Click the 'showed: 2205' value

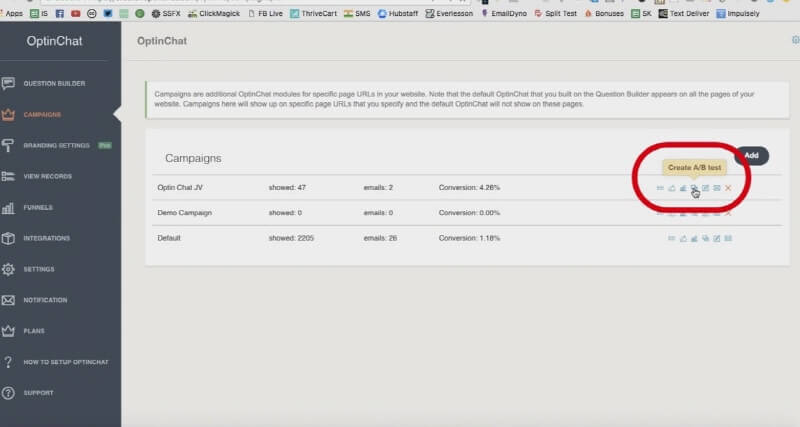coord(291,238)
